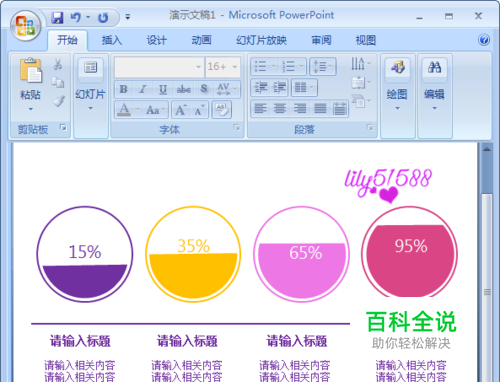Switch to the 开始 tab

[67, 40]
